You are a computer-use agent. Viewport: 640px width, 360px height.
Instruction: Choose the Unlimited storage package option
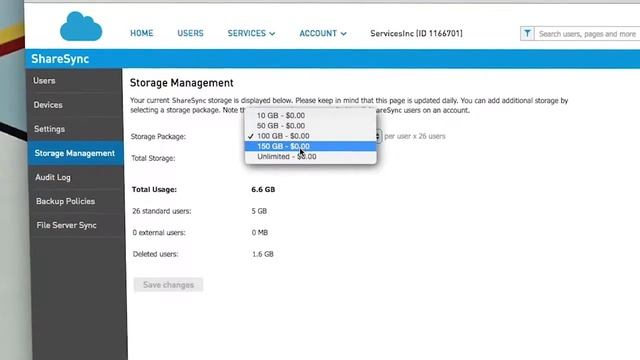click(x=310, y=156)
